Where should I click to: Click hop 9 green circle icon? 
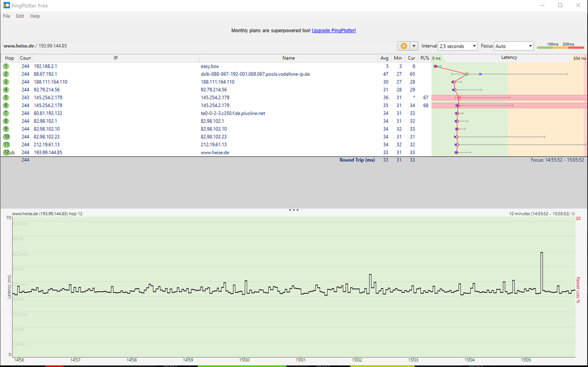pyautogui.click(x=6, y=129)
